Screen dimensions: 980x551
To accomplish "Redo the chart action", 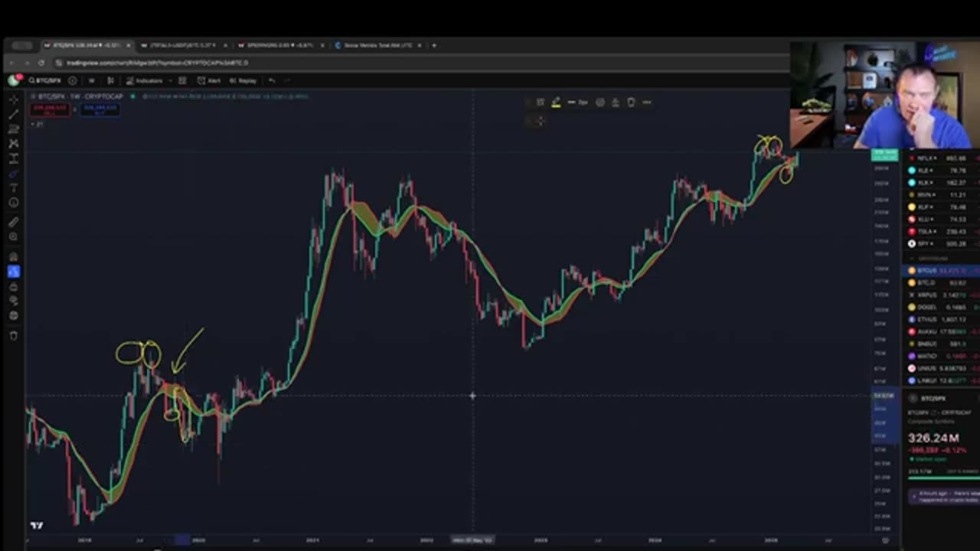I will tap(288, 80).
